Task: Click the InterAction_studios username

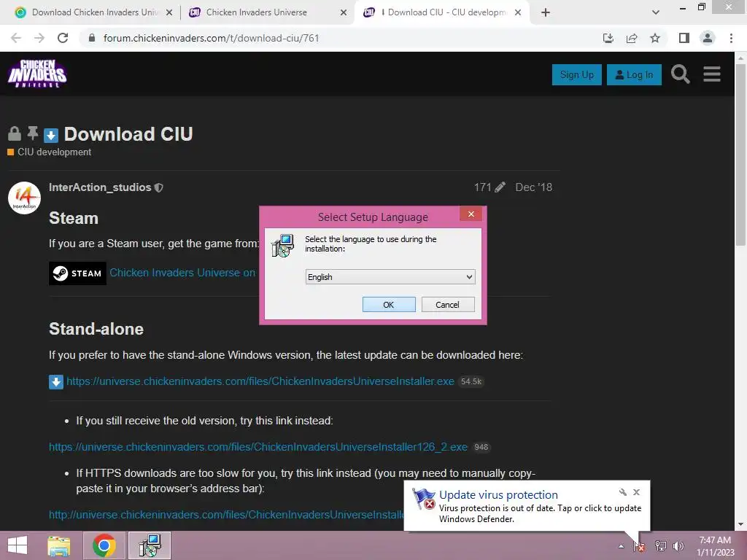Action: point(100,187)
